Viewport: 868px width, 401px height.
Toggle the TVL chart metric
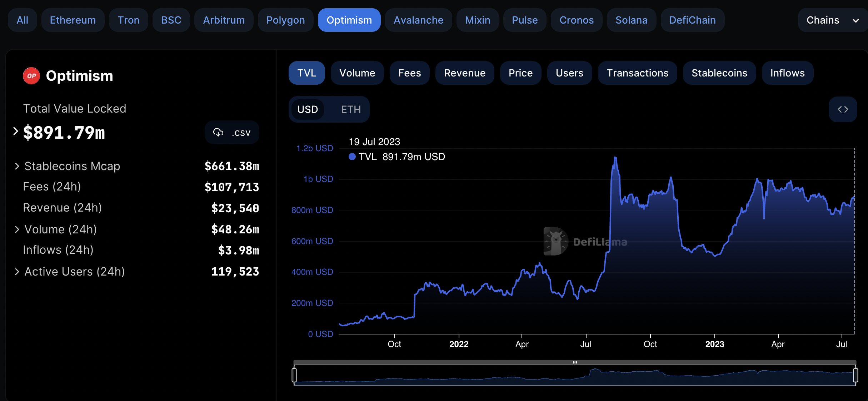tap(307, 73)
